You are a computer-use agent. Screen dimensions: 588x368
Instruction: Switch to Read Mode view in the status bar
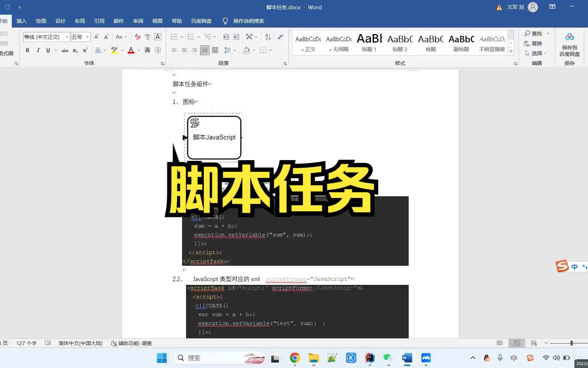point(500,343)
